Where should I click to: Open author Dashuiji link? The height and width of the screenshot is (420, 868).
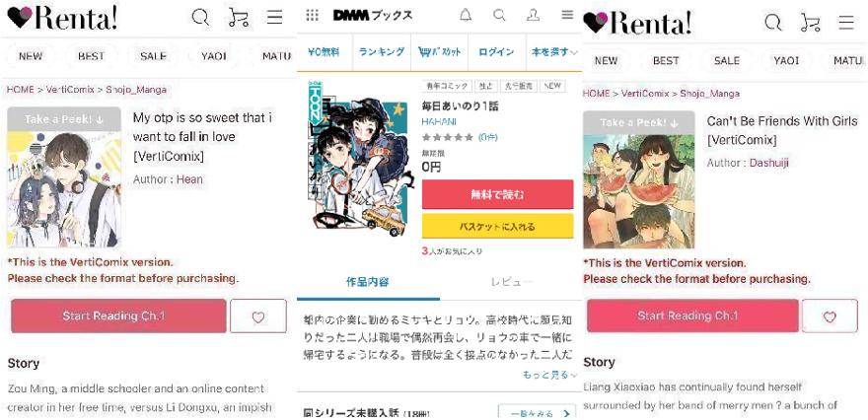[769, 163]
